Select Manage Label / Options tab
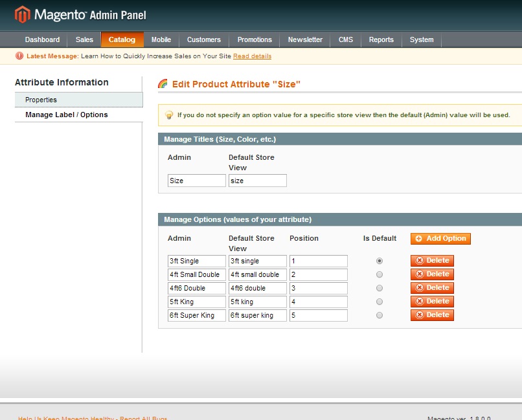 [67, 115]
